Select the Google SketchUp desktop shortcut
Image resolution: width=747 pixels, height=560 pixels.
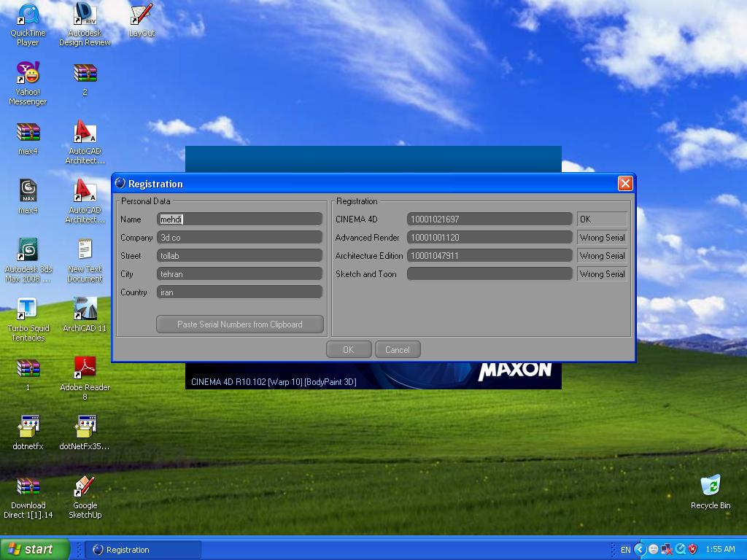click(x=85, y=497)
